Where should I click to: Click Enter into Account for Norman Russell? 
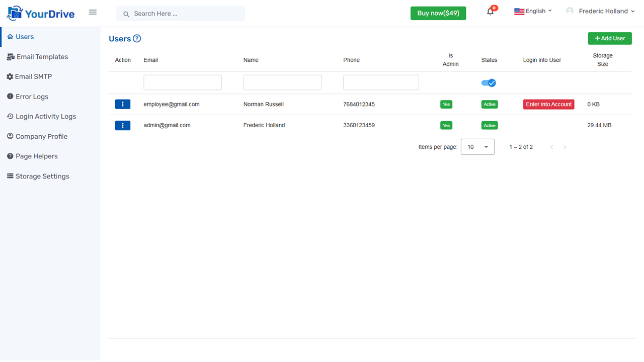pos(548,104)
